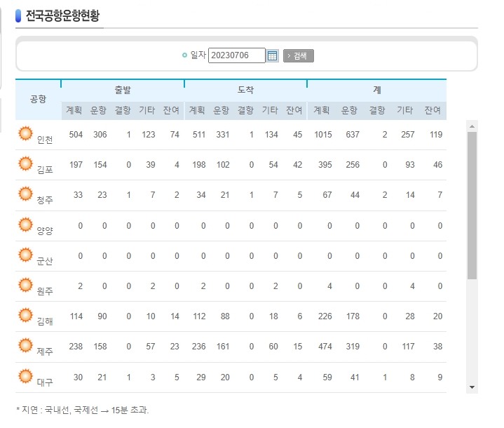Select the 원주 airport name
The width and height of the screenshot is (504, 428).
pos(45,291)
